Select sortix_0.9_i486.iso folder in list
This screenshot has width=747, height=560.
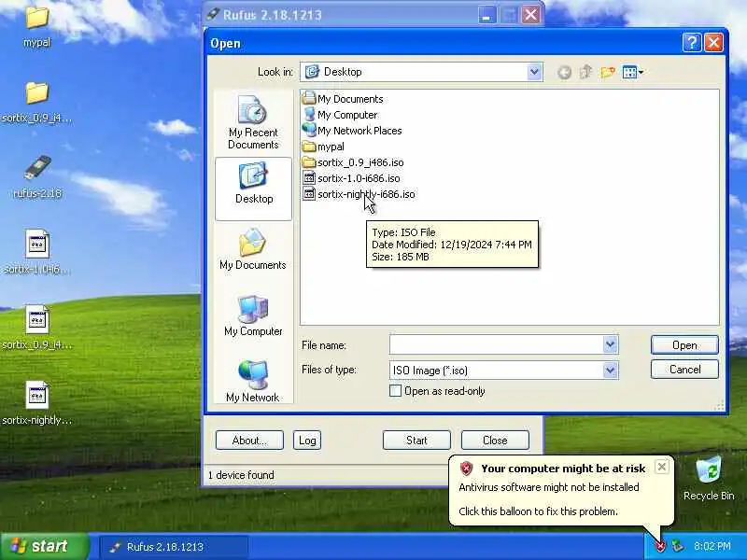click(x=353, y=162)
